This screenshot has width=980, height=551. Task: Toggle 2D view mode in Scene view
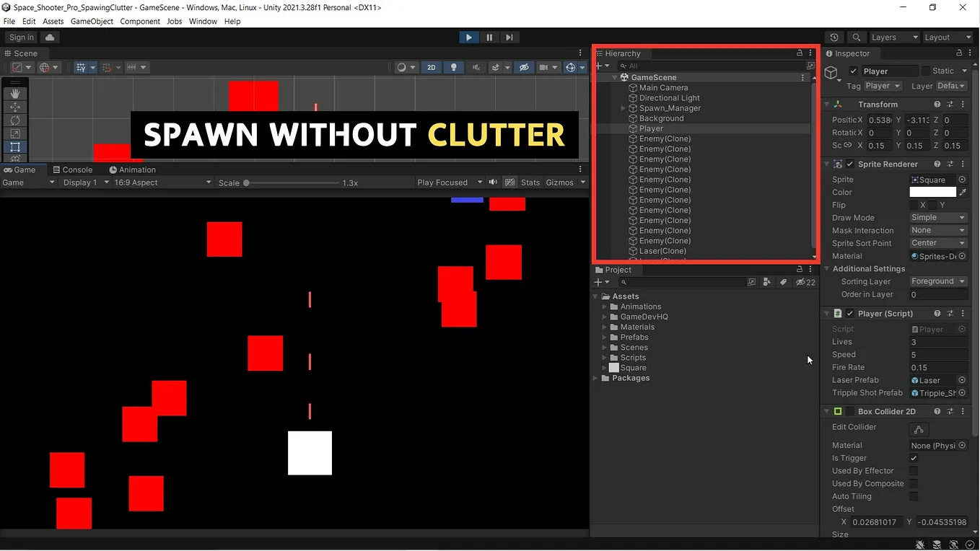tap(431, 67)
